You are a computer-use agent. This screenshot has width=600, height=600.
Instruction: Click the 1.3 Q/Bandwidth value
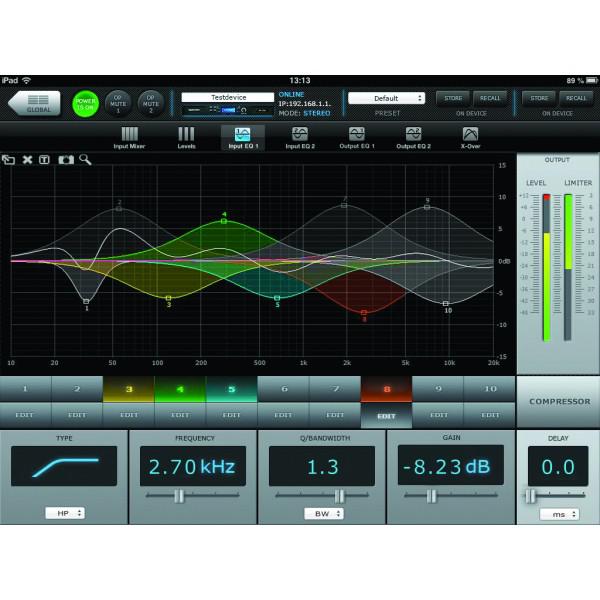point(322,466)
